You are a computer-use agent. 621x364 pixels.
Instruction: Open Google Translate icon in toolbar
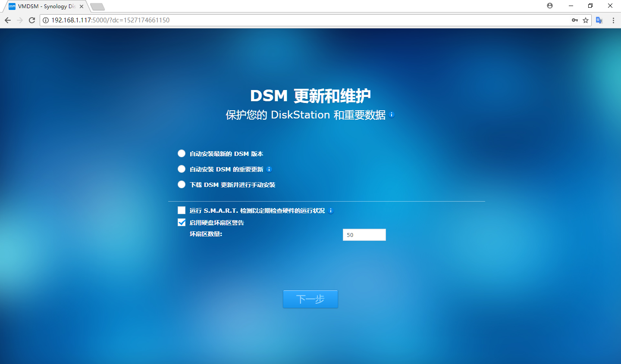point(599,20)
